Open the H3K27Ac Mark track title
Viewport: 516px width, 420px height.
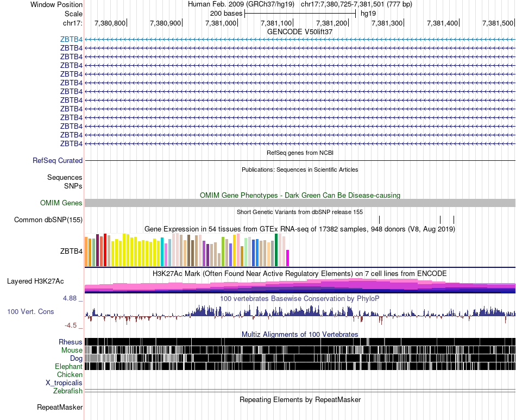300,274
